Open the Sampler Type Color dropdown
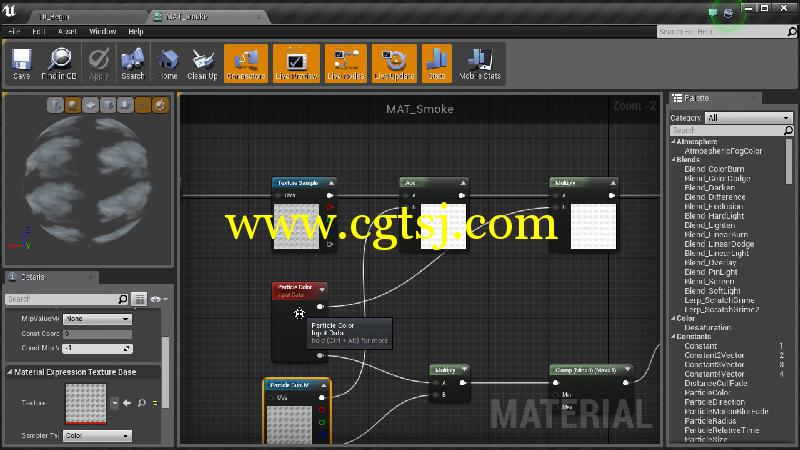The width and height of the screenshot is (800, 450). coord(97,436)
